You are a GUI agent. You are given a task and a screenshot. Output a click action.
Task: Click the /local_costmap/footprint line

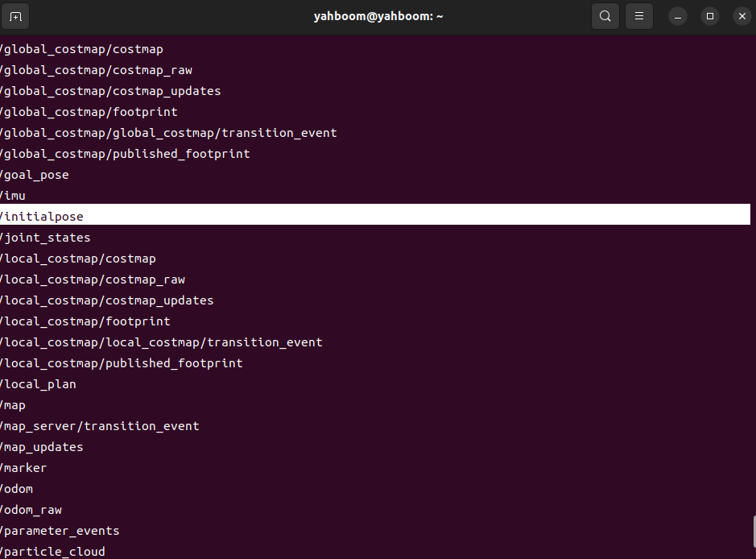coord(85,321)
